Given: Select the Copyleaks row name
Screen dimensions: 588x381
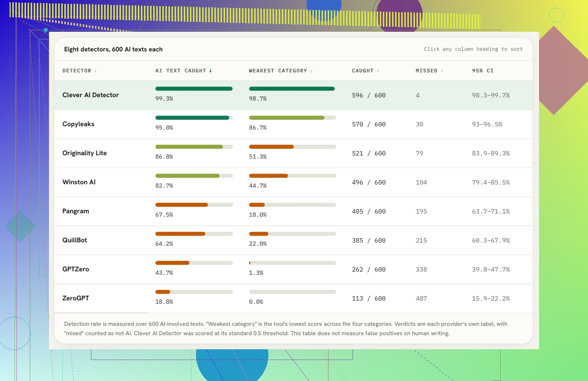Looking at the screenshot, I should tap(78, 124).
